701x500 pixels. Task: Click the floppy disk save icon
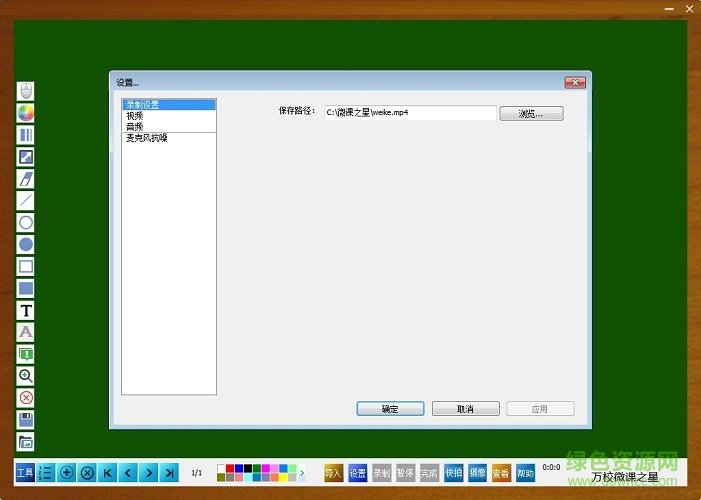[26, 419]
